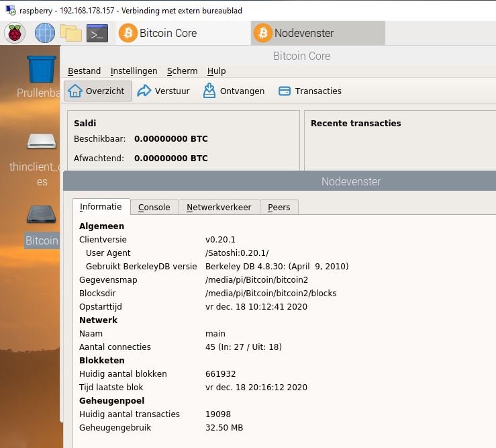Click the Berkeley DB 4.8.30 version text
The image size is (496, 448).
[x=277, y=266]
